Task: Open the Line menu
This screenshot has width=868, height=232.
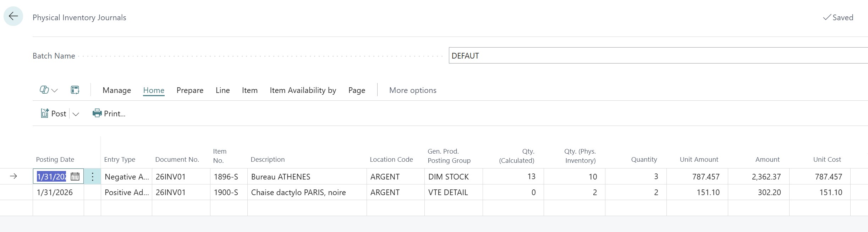Action: coord(223,90)
